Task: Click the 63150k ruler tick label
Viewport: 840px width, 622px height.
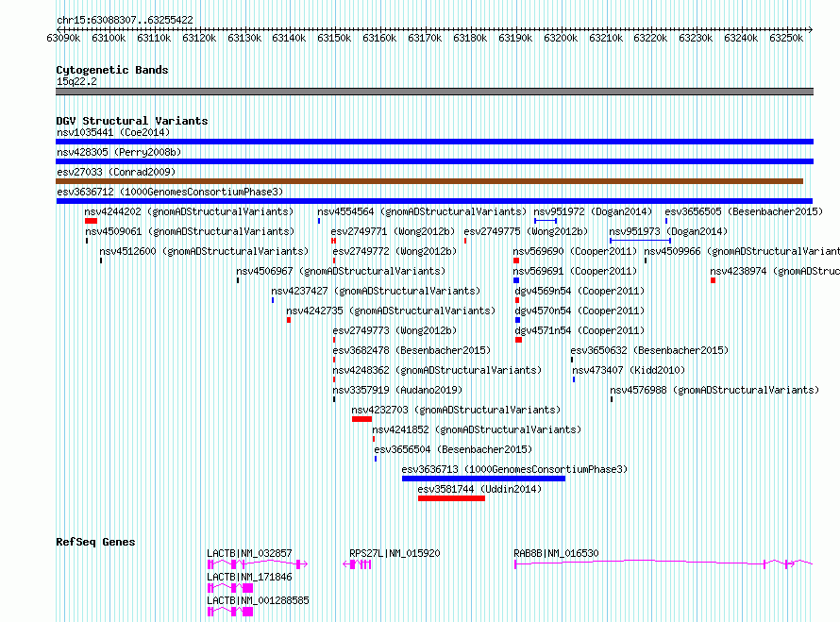Action: [x=334, y=38]
